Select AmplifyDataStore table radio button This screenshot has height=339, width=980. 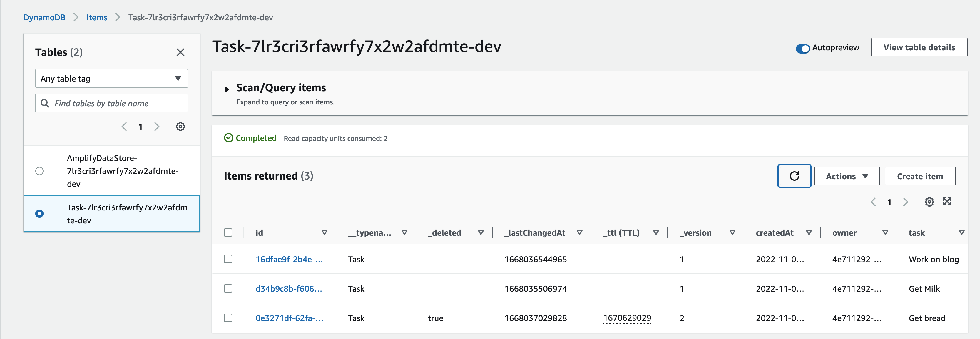(x=40, y=171)
